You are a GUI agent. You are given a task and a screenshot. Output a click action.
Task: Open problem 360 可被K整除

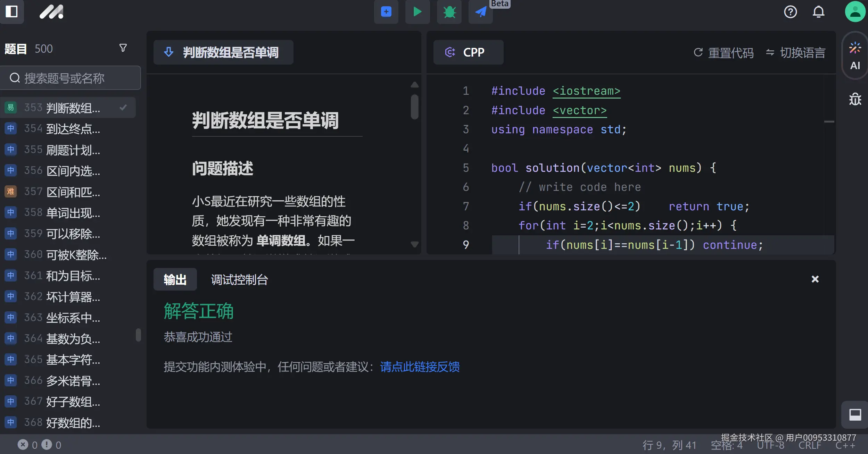tap(68, 255)
